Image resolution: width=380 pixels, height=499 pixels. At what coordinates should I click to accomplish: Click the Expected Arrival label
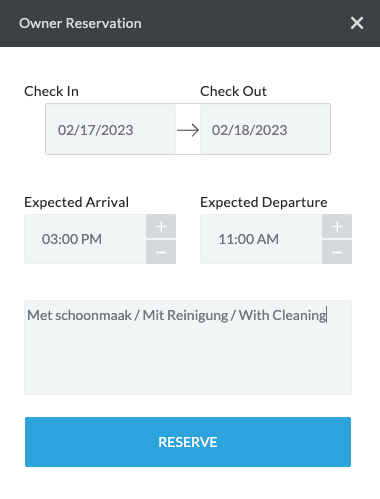76,202
